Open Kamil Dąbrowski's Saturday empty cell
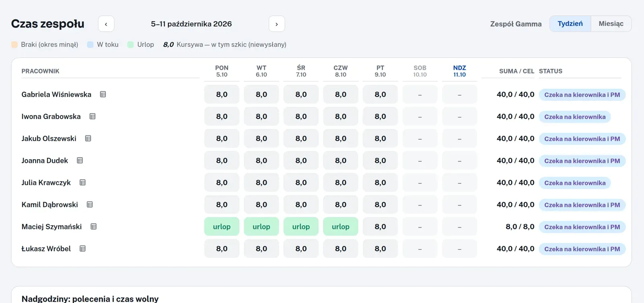Viewport: 644px width, 303px height. 420,205
